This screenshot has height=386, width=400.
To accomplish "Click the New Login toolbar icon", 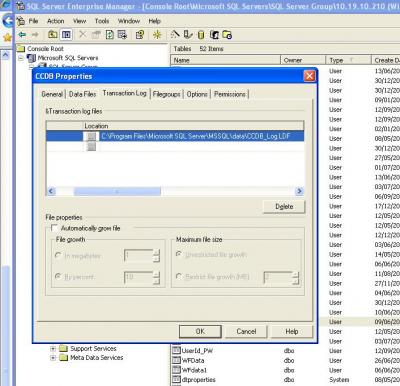I will [214, 35].
